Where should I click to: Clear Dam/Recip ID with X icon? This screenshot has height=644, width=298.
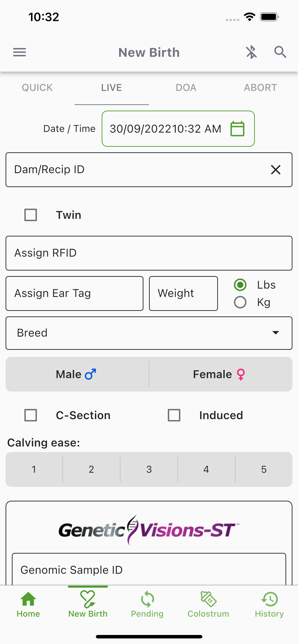(x=276, y=170)
